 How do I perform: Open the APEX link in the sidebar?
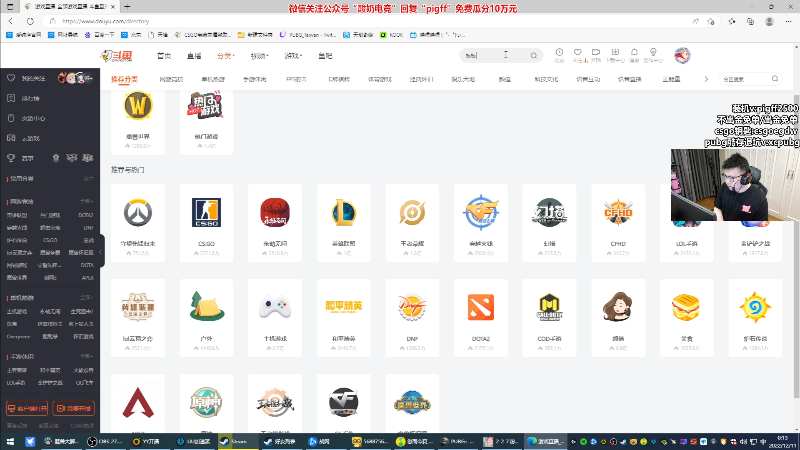87,278
